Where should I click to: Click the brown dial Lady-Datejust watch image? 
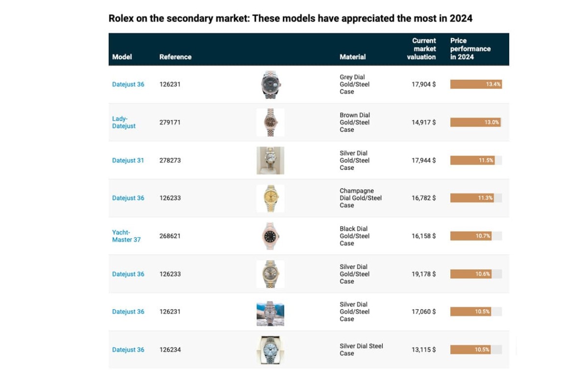pos(270,122)
